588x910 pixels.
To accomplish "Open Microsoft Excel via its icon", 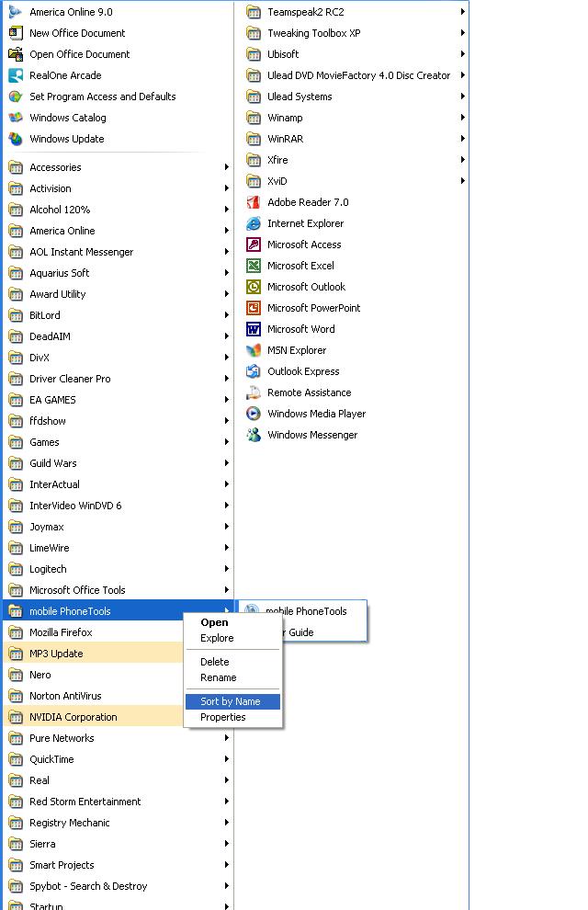I will coord(254,266).
